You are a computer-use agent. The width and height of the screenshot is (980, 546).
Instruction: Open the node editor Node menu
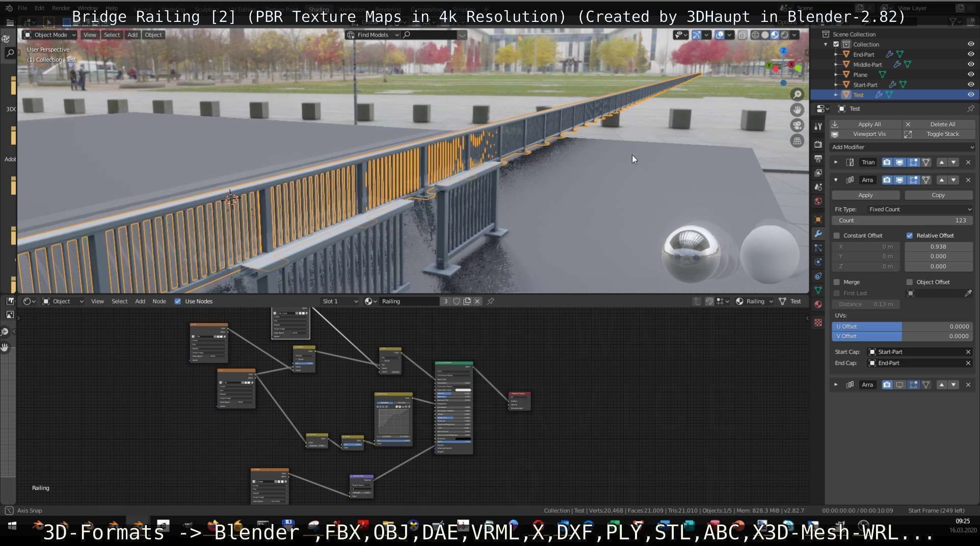coord(159,302)
